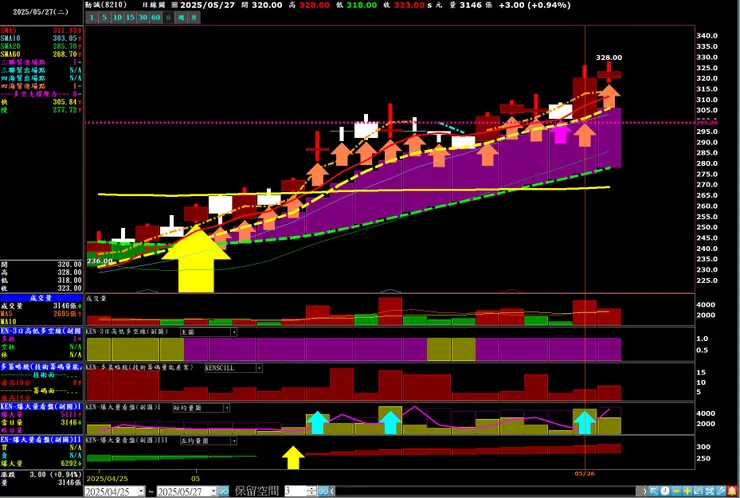Click the stock title 勤誠(8210)
Screen dimensions: 740x498
[x=106, y=5]
